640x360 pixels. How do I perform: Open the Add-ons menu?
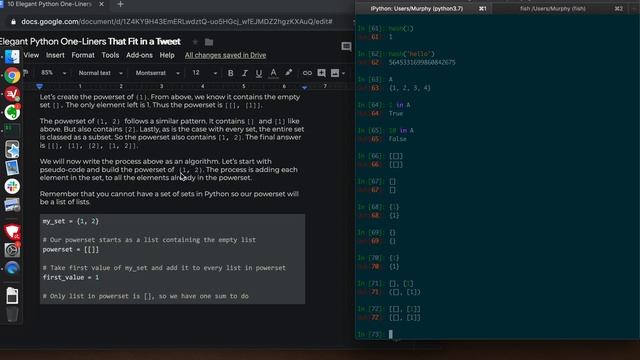[139, 55]
